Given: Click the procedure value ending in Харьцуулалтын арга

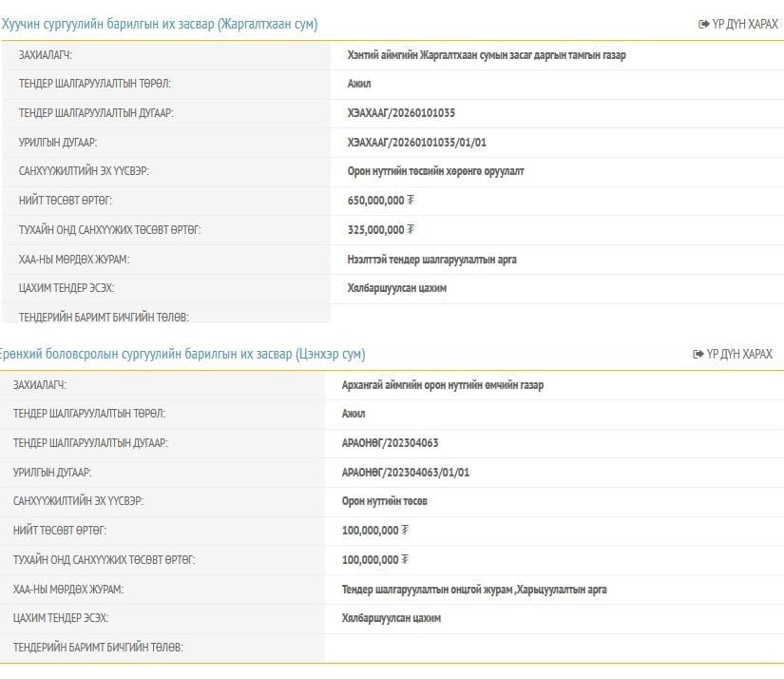Looking at the screenshot, I should coord(474,590).
